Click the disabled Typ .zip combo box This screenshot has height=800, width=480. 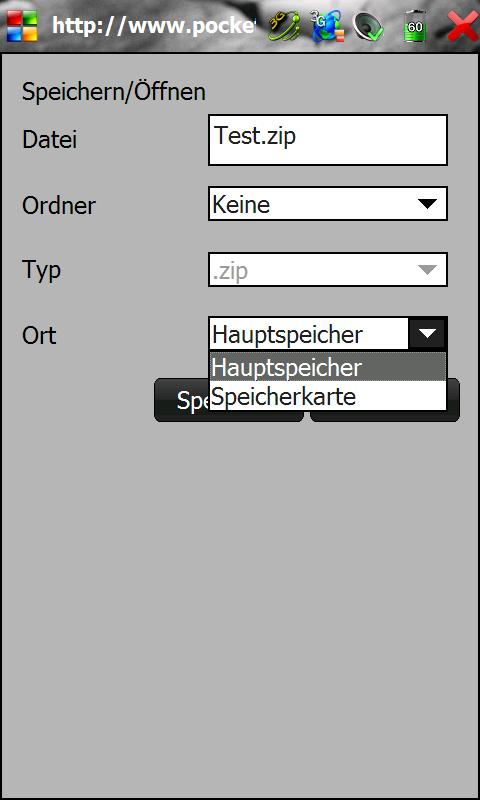point(327,269)
